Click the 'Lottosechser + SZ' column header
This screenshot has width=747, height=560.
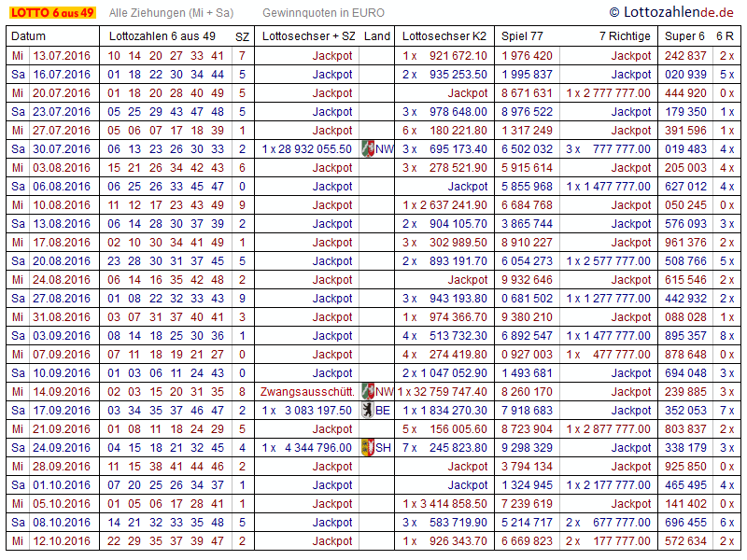coord(309,36)
